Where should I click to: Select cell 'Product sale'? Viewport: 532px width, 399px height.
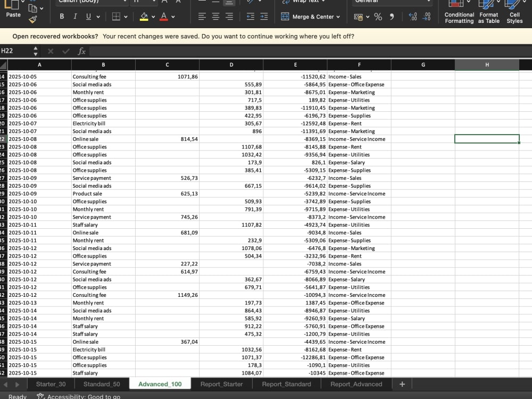tap(103, 194)
